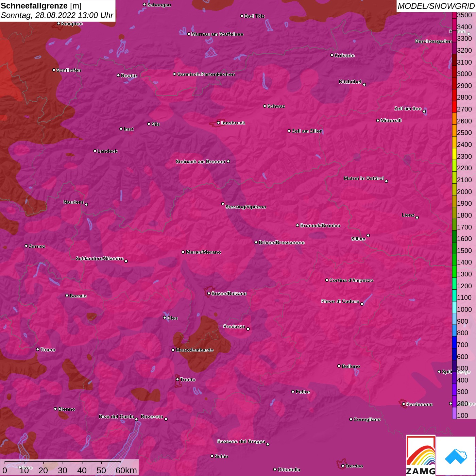Click the Schongau label
Image resolution: width=476 pixels, height=476 pixels.
(159, 5)
